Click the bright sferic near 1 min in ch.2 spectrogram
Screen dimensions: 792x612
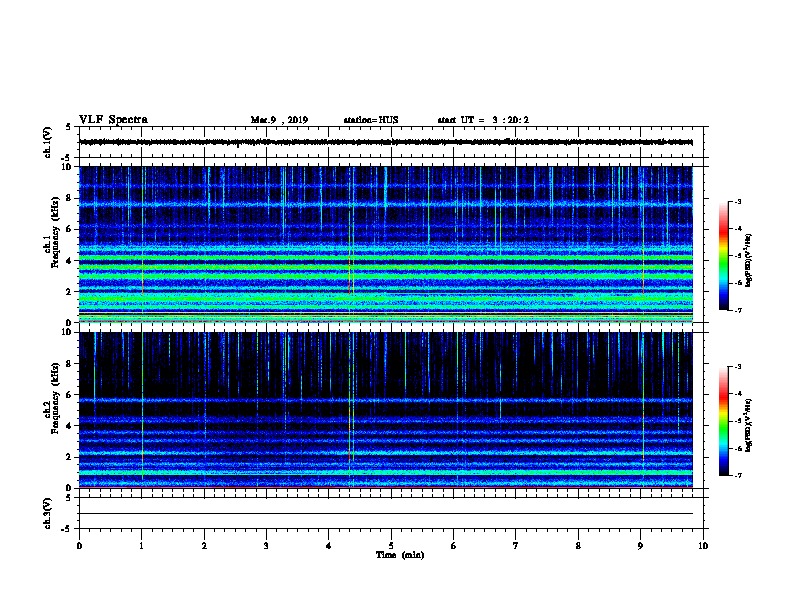point(142,406)
